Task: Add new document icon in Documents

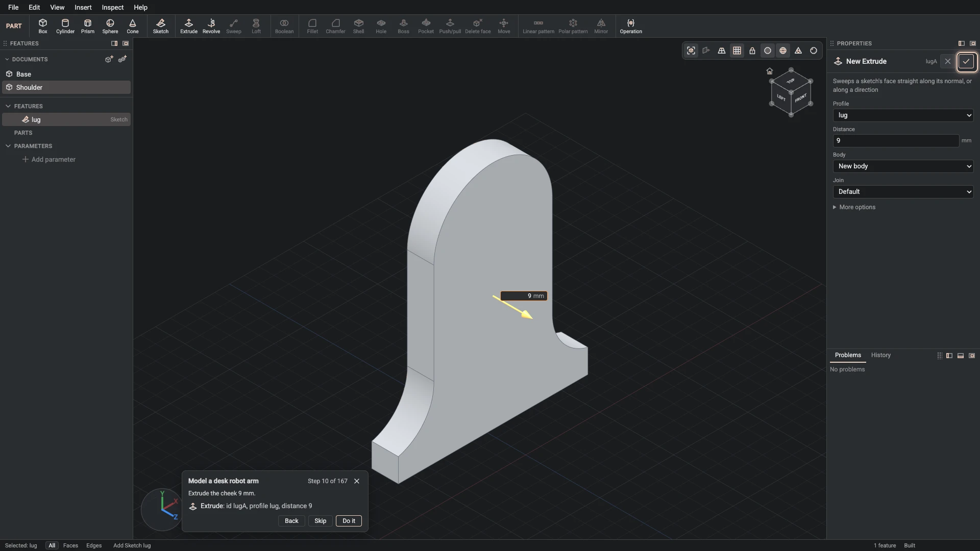Action: click(x=109, y=59)
